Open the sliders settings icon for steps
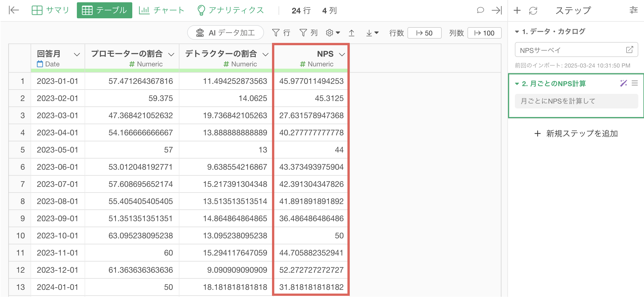This screenshot has height=297, width=644. click(x=633, y=10)
